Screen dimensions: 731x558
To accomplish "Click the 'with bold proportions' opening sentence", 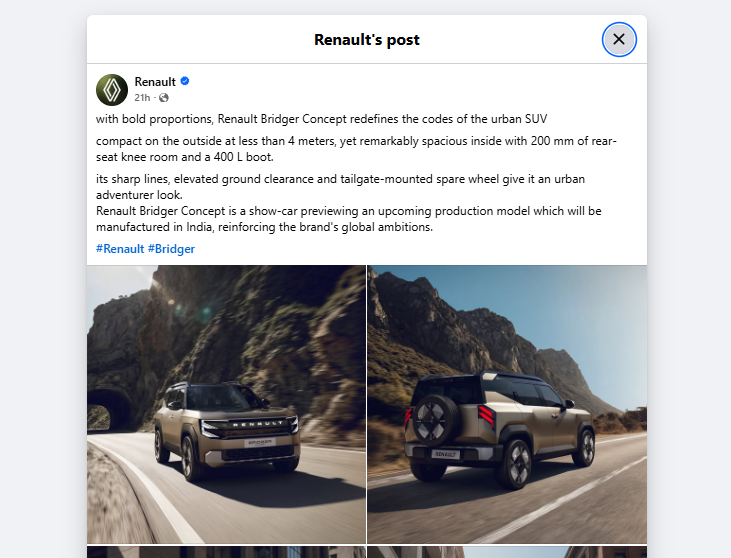I will coord(321,119).
